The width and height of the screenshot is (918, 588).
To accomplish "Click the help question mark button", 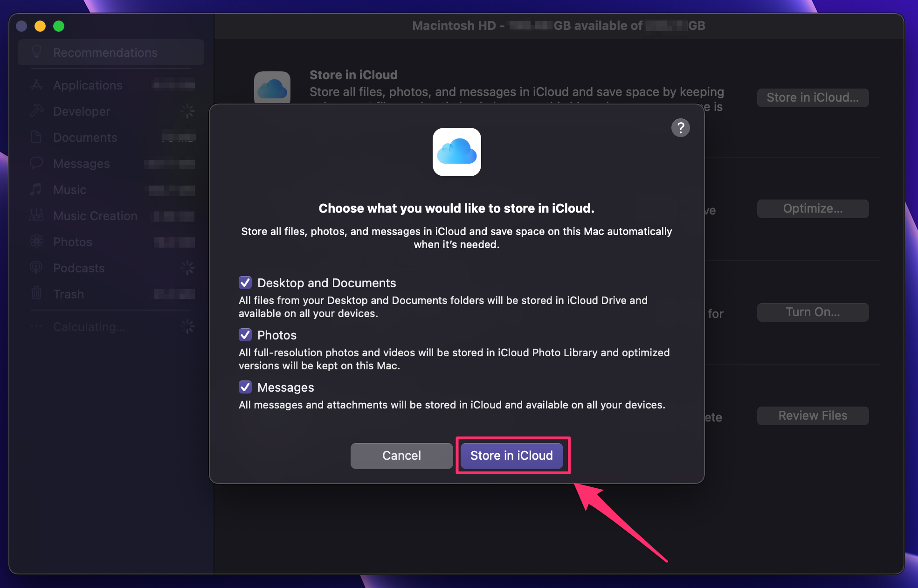I will click(x=680, y=127).
